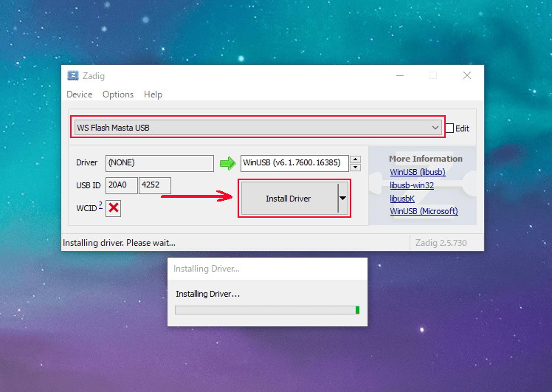Close the Zadig window
The image size is (552, 392).
[467, 75]
